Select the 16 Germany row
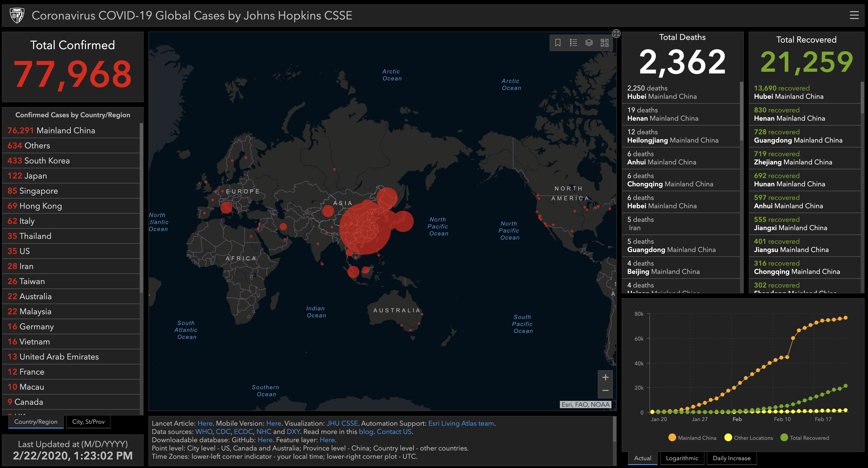The width and height of the screenshot is (868, 468). (x=71, y=327)
